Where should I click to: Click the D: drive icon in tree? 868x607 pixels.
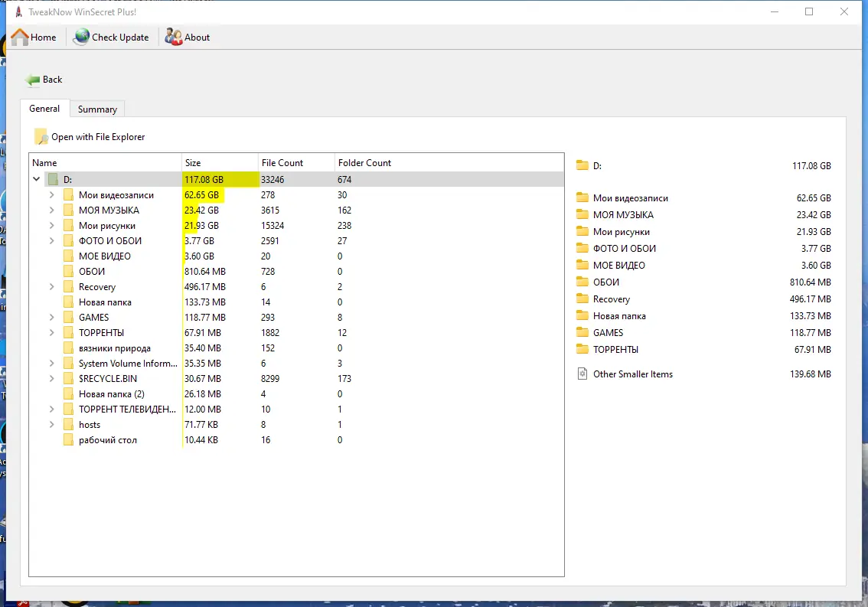(53, 179)
